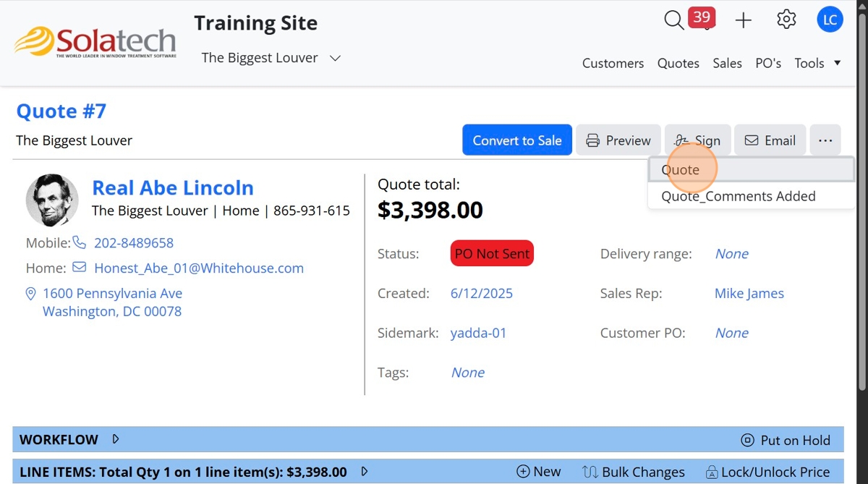Open Abe Lincoln's portrait photo
The image size is (868, 484).
pyautogui.click(x=52, y=200)
